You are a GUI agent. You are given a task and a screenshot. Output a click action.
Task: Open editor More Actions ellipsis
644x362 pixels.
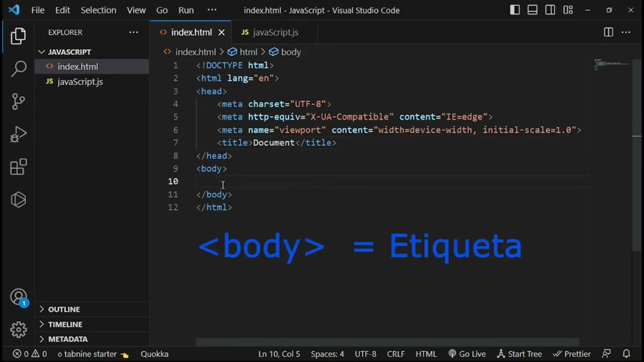626,32
